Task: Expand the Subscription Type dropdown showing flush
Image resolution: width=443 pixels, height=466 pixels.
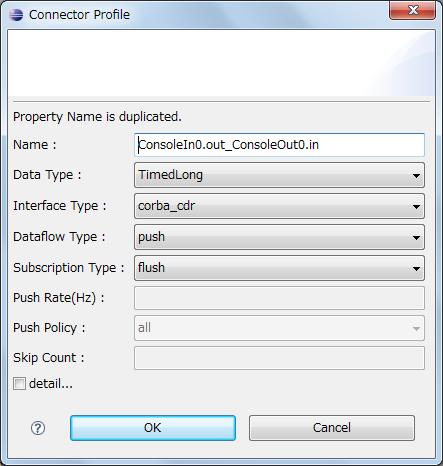Action: point(279,268)
